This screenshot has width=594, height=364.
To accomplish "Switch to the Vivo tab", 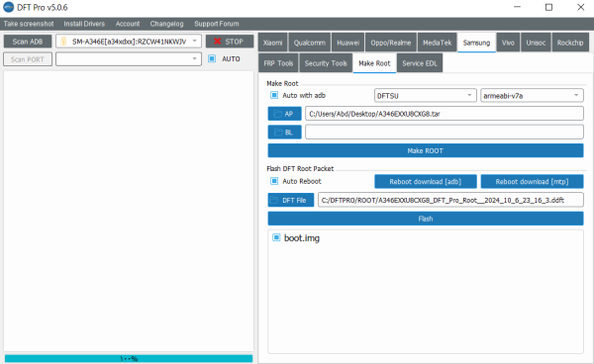I will coord(508,43).
